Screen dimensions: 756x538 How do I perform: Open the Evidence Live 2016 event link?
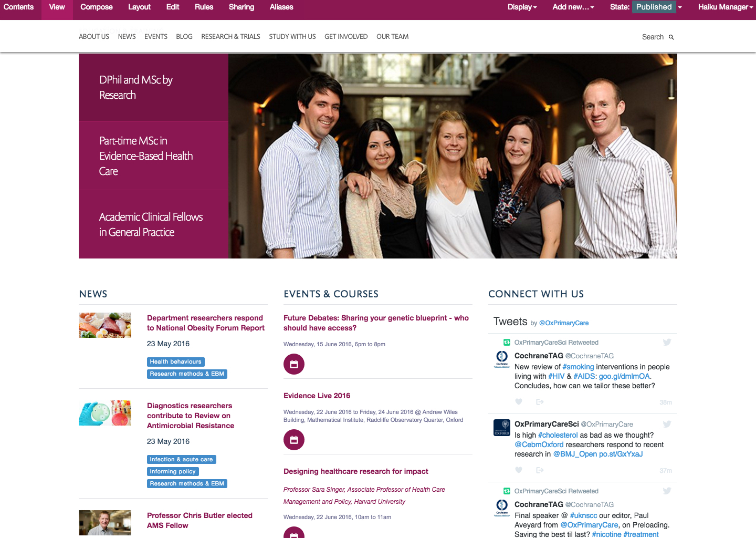(x=317, y=396)
